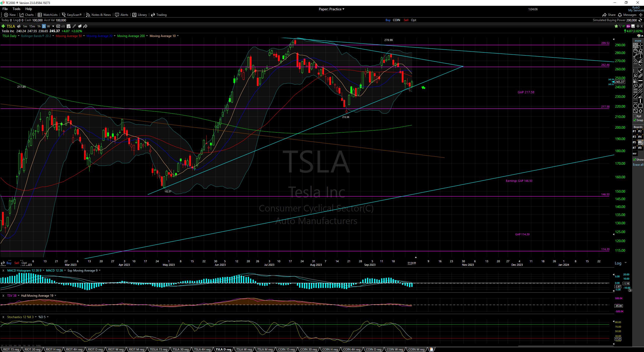Click Sell in top order bar
The image size is (644, 352).
pos(406,20)
